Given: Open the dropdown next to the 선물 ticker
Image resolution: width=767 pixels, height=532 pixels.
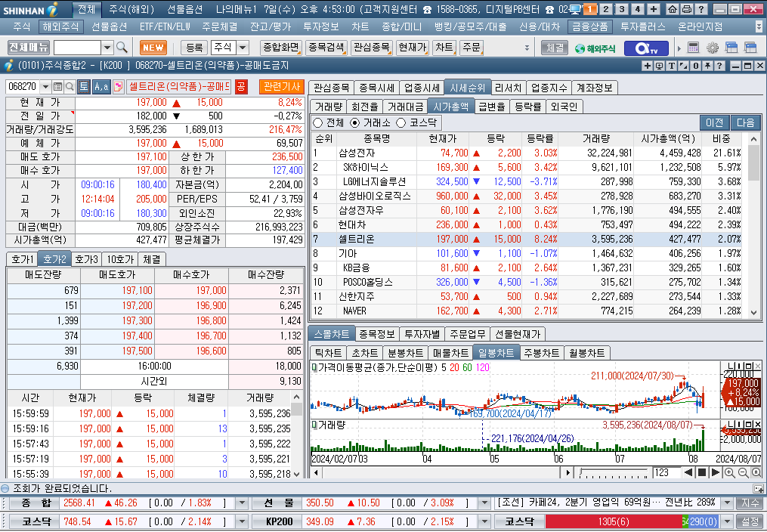Looking at the screenshot, I should [484, 503].
